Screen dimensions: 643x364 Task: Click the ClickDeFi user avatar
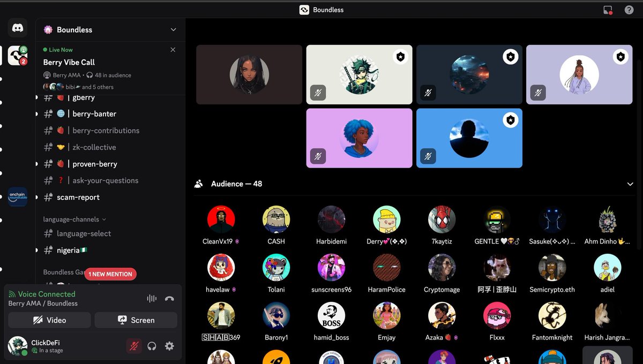coord(18,346)
